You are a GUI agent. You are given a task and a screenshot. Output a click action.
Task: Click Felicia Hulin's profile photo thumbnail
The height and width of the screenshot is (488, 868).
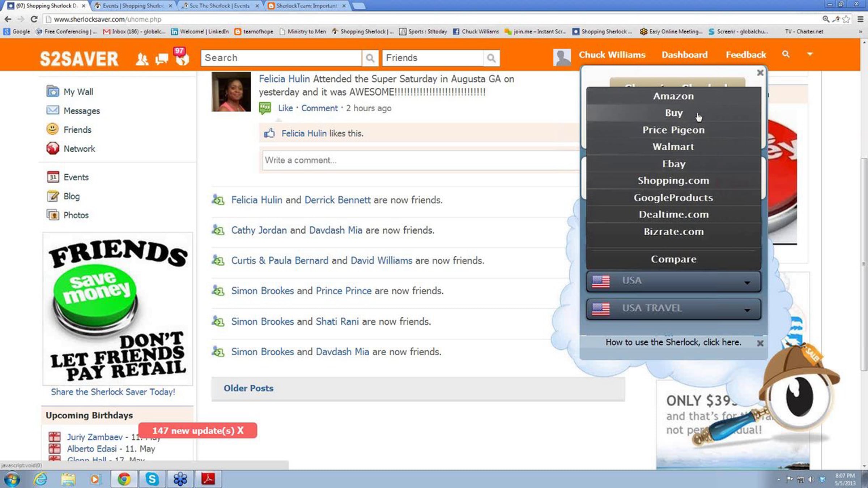tap(231, 91)
